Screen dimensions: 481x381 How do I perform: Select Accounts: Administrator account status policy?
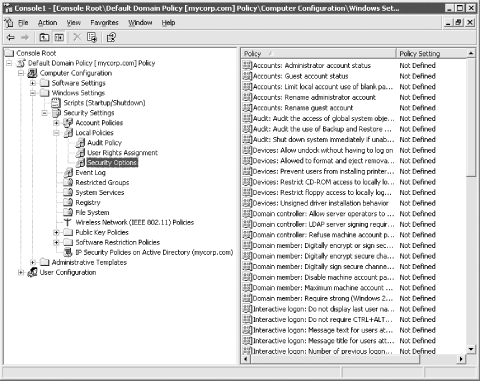tap(312, 65)
